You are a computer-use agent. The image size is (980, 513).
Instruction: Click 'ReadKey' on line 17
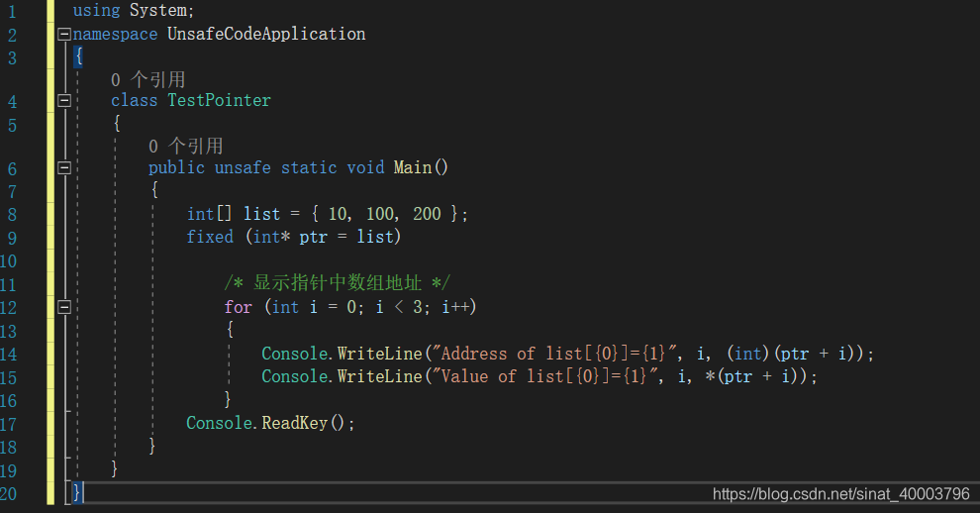(x=294, y=423)
